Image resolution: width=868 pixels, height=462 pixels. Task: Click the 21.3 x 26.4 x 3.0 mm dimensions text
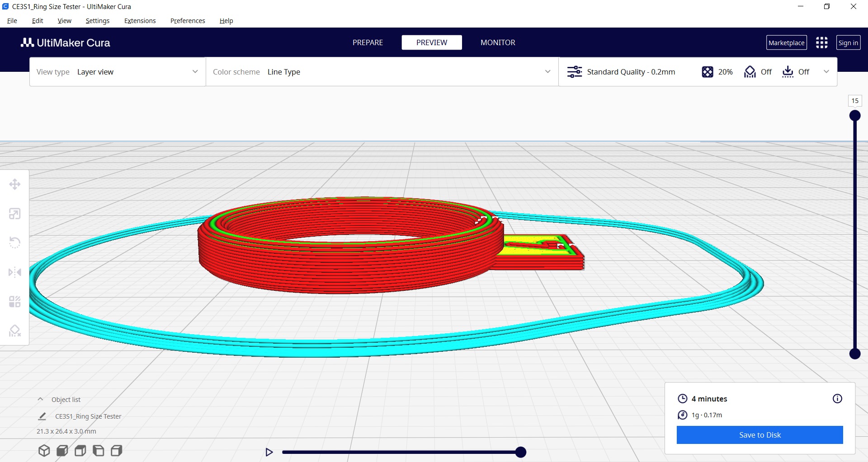[x=66, y=431]
